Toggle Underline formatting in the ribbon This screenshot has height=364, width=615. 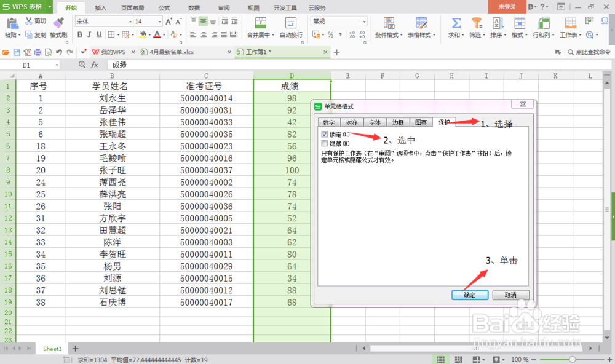tap(99, 34)
